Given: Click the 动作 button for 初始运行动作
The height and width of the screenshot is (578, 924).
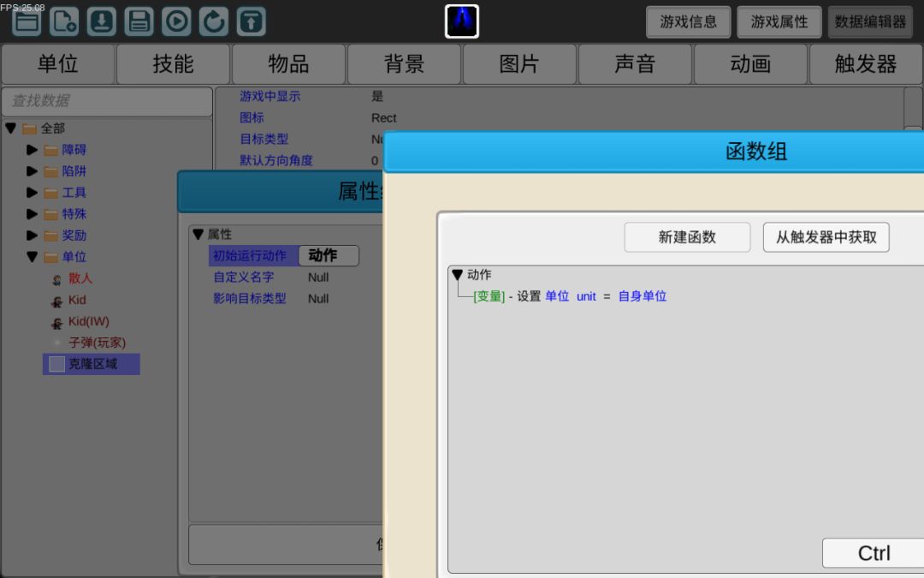Looking at the screenshot, I should 329,255.
